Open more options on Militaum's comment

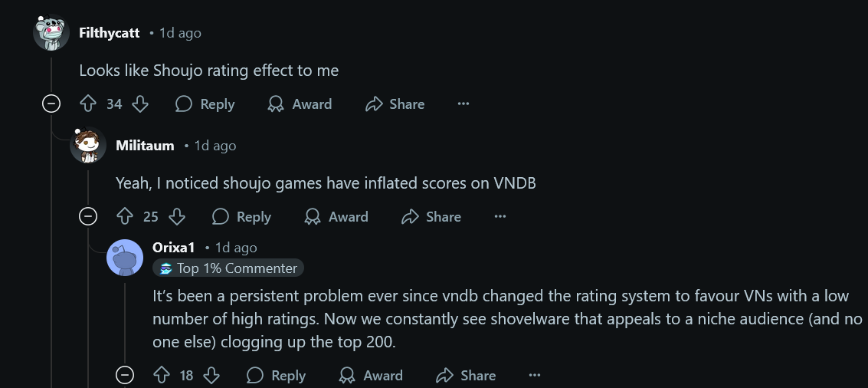(x=500, y=217)
